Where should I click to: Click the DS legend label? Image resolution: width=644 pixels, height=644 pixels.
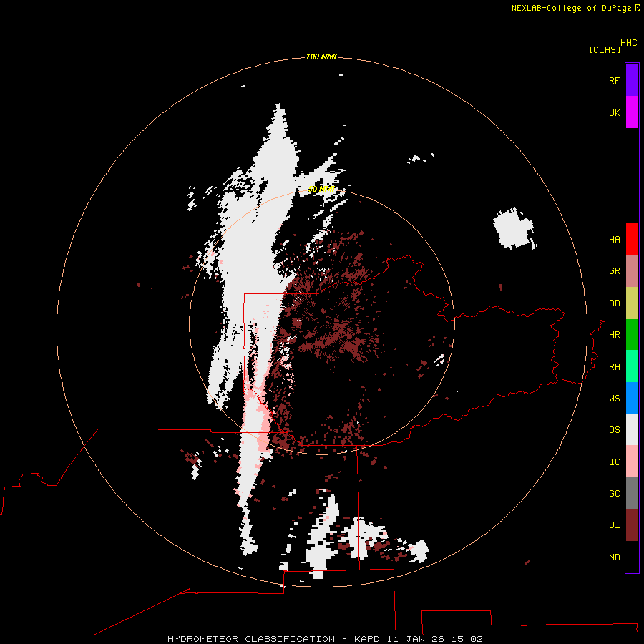614,430
